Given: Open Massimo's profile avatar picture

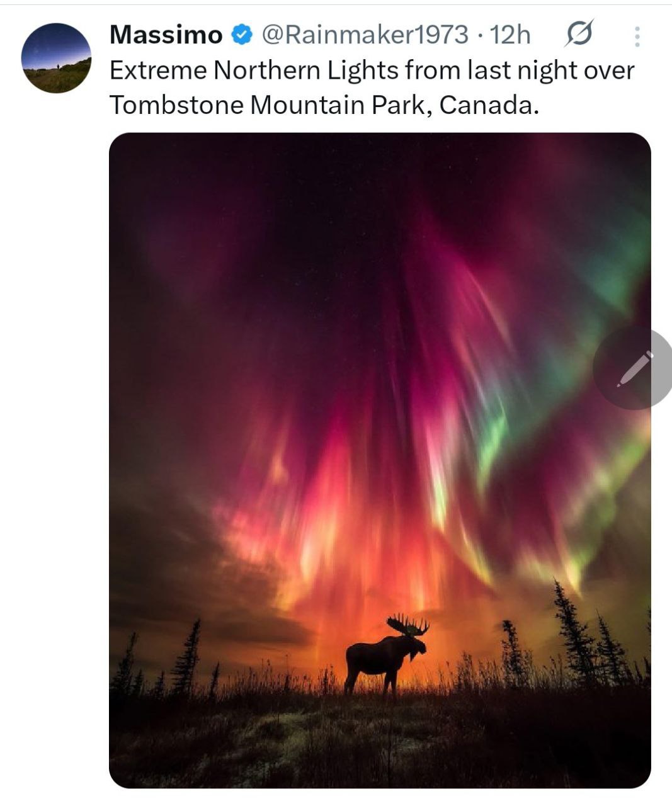Looking at the screenshot, I should [x=56, y=58].
